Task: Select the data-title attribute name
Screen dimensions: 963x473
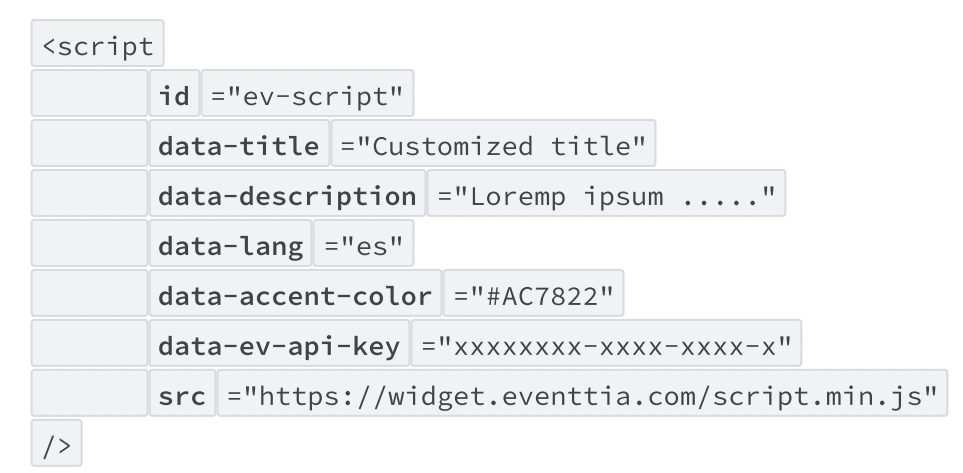Action: pos(239,147)
